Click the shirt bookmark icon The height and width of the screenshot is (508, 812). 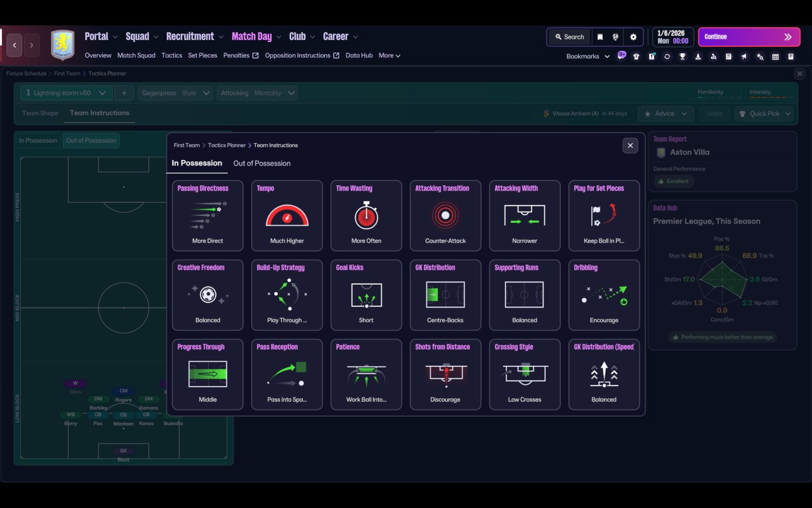636,57
